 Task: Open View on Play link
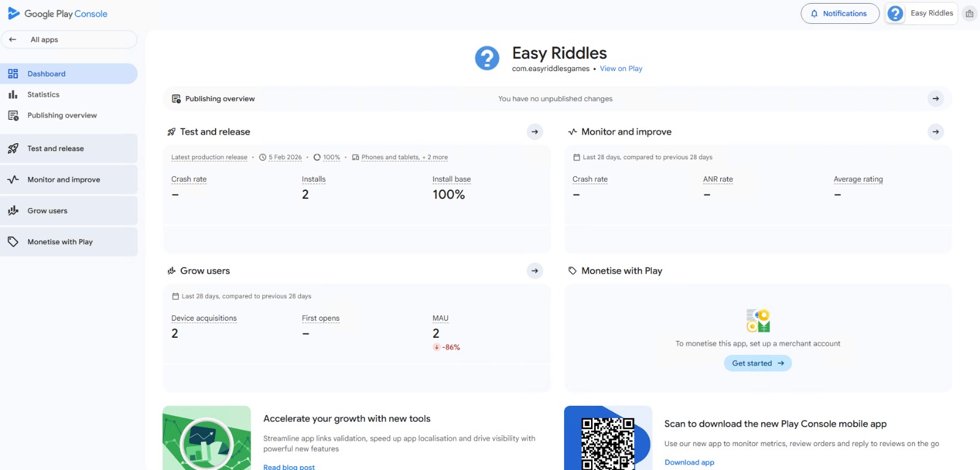pyautogui.click(x=620, y=69)
